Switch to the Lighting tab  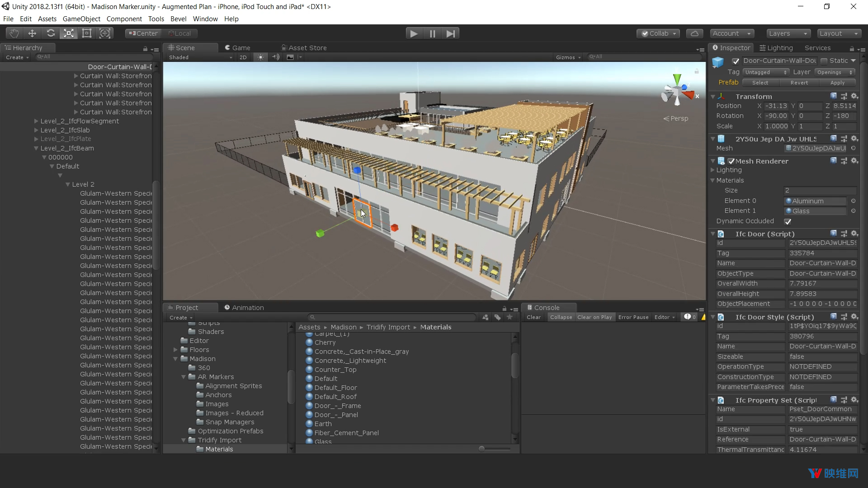coord(776,48)
